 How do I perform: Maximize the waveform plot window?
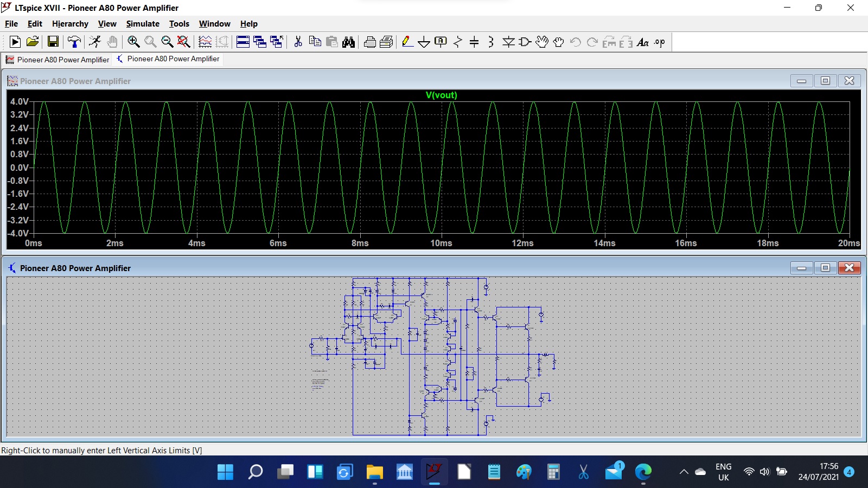tap(825, 81)
